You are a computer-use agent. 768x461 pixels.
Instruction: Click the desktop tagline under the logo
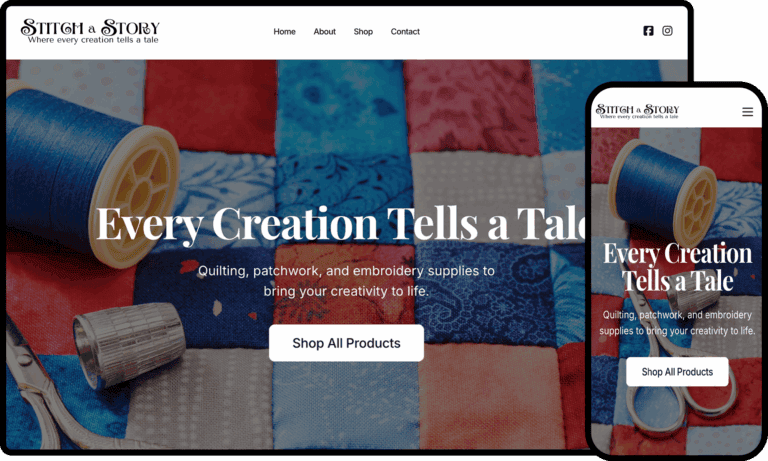[x=93, y=40]
